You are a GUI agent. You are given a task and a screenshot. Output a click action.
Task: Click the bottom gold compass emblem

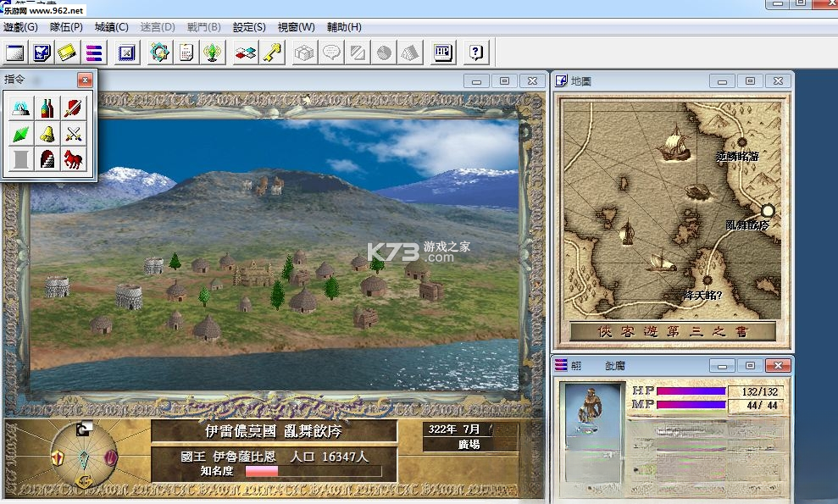click(84, 481)
